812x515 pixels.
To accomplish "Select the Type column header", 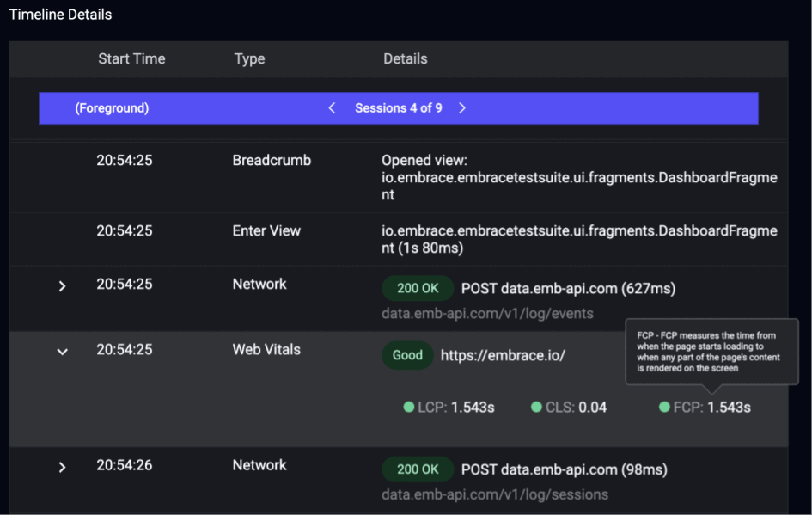I will point(249,59).
